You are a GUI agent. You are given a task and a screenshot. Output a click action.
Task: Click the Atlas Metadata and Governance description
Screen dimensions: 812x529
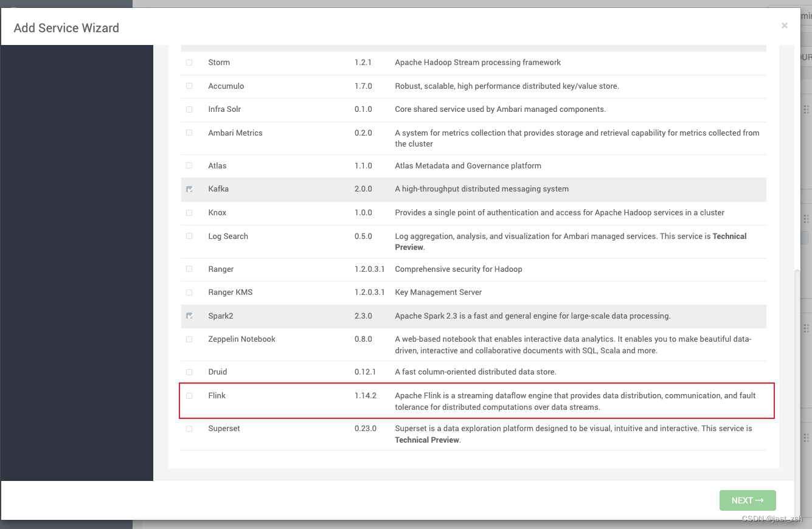(468, 165)
